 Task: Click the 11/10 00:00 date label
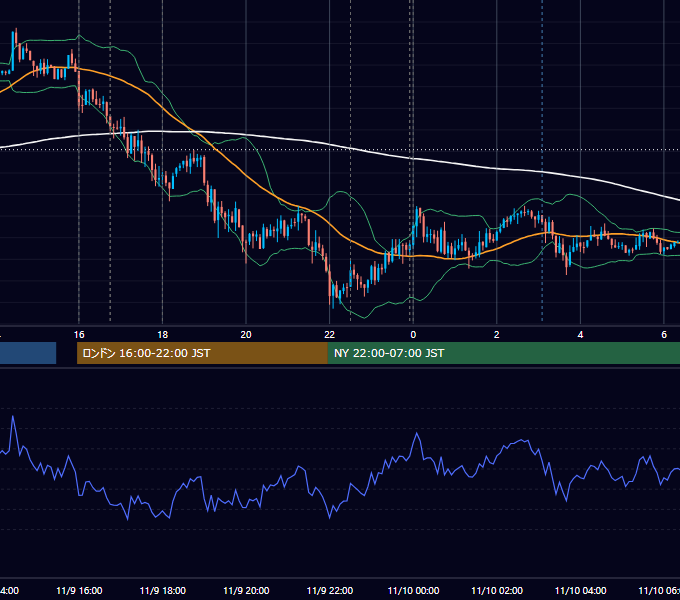(413, 590)
